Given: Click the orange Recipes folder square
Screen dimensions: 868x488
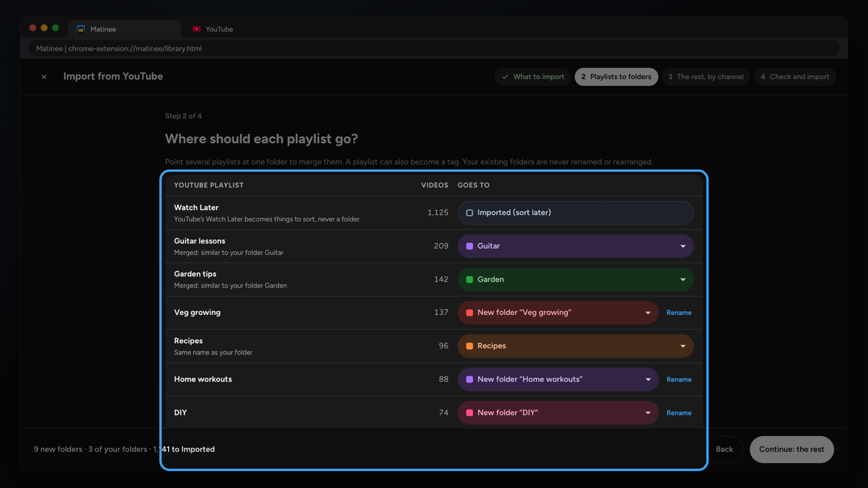Looking at the screenshot, I should [x=470, y=346].
